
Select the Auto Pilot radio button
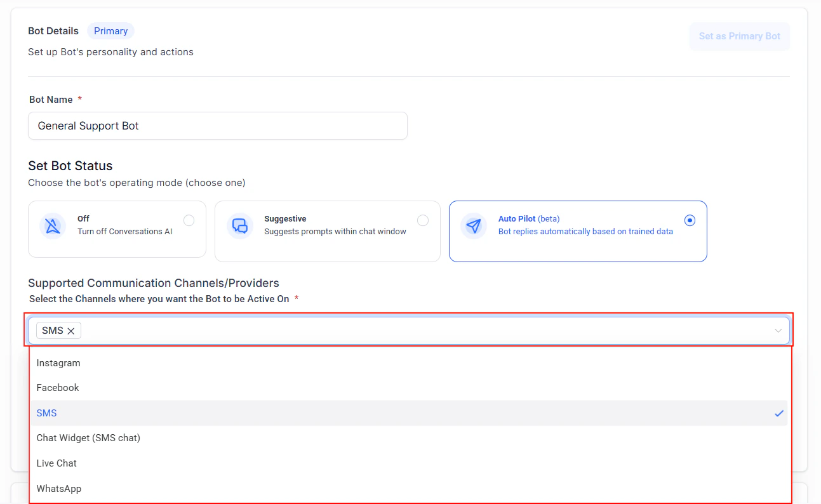(x=690, y=220)
